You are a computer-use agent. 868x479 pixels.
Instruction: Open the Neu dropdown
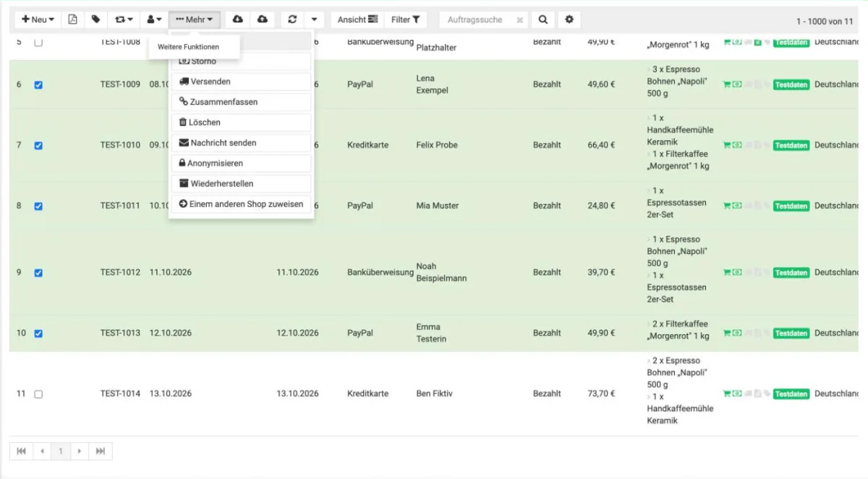[38, 20]
